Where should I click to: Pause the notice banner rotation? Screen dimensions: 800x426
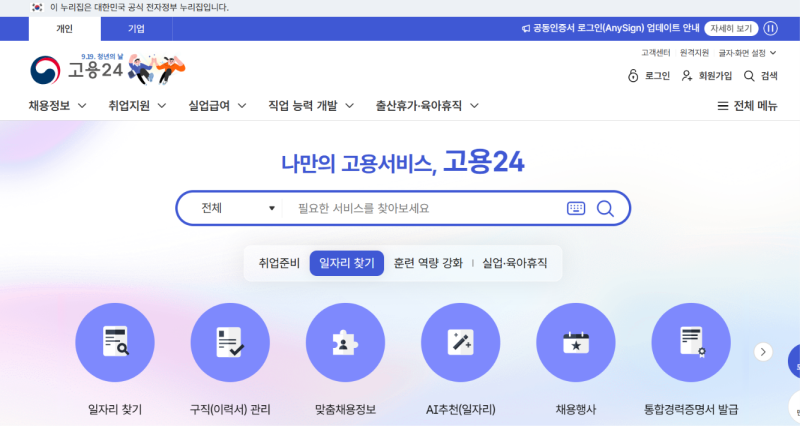click(770, 29)
